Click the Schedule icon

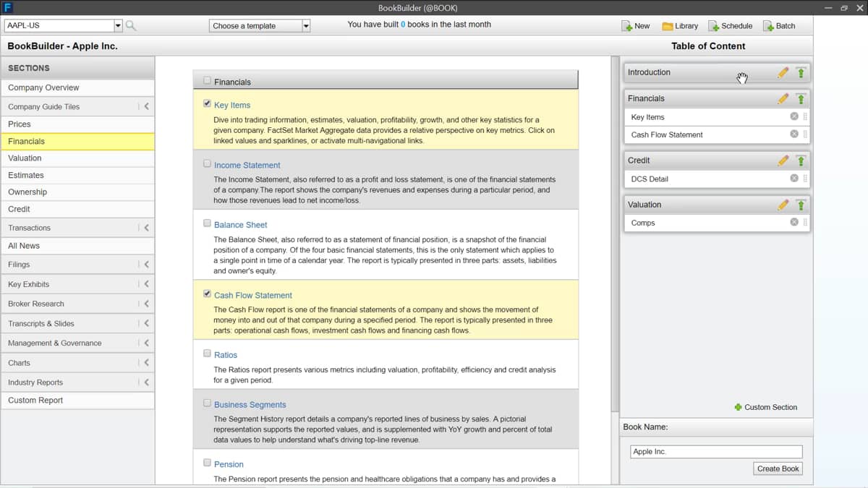click(714, 26)
